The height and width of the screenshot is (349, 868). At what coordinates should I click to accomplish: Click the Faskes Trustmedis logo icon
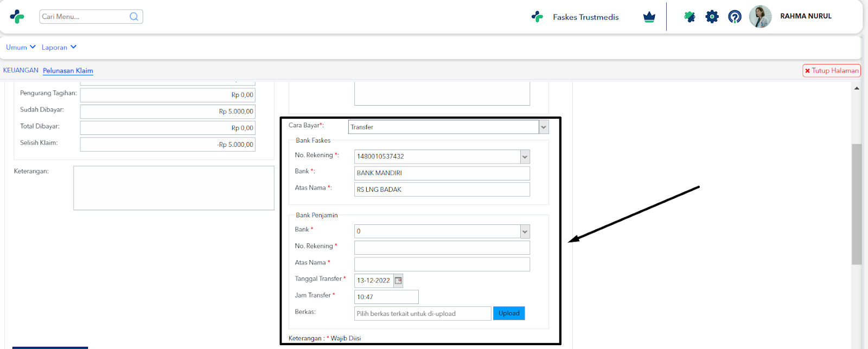tap(537, 17)
